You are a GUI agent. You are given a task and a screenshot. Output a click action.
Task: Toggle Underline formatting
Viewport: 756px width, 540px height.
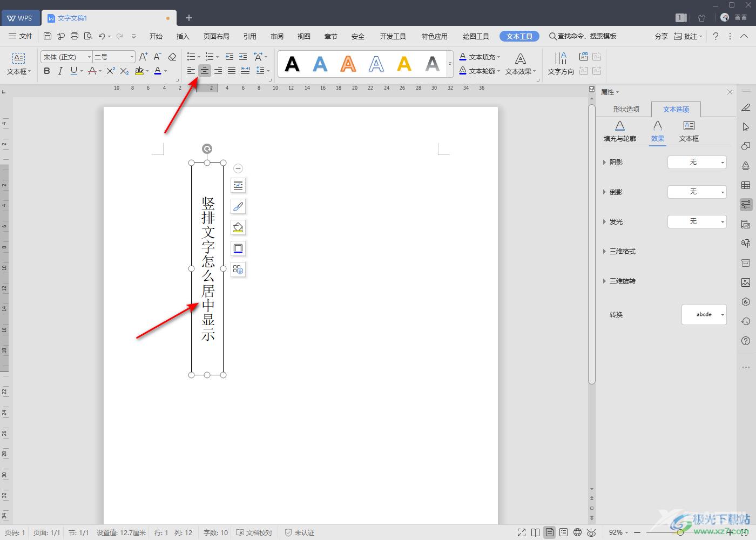coord(73,71)
